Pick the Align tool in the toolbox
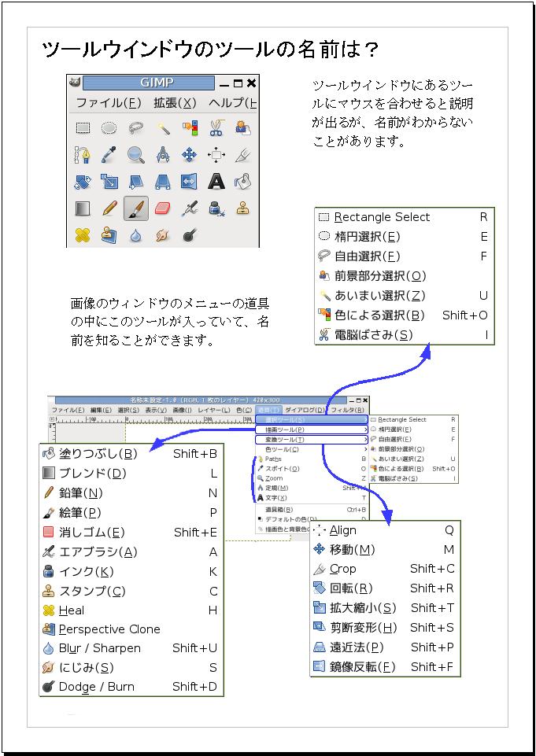This screenshot has height=756, width=536. [x=216, y=155]
